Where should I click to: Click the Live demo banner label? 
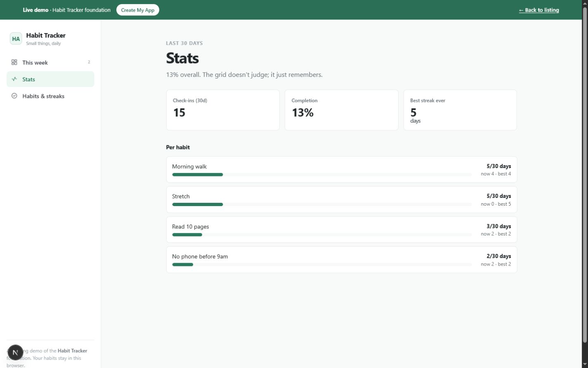coord(35,10)
